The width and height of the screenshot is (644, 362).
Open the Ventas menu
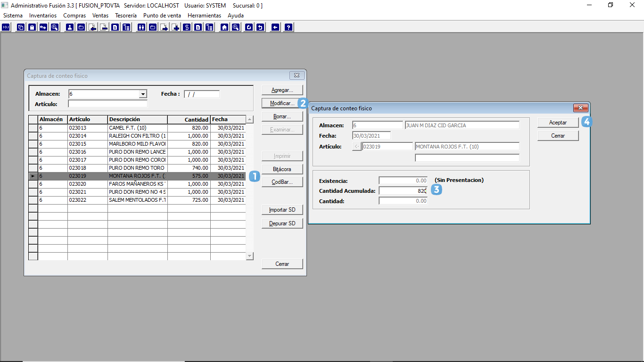point(100,16)
